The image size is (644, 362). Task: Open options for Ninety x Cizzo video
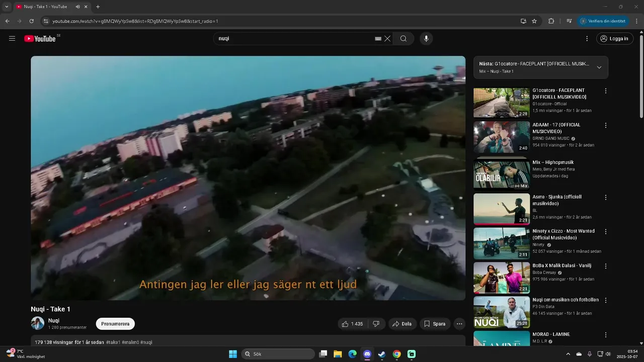[606, 232]
